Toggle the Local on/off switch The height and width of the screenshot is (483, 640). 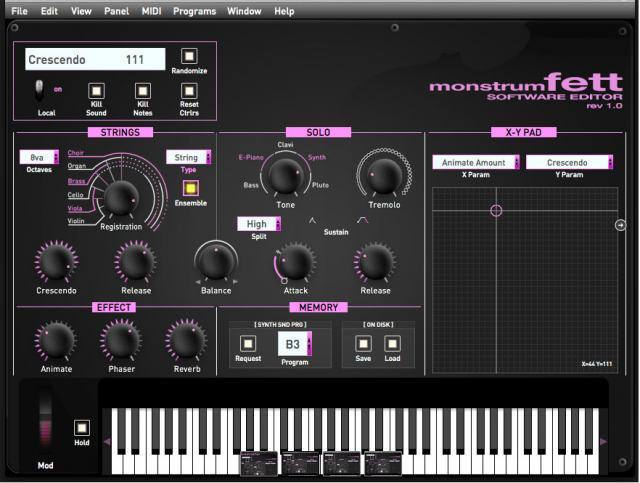point(39,91)
